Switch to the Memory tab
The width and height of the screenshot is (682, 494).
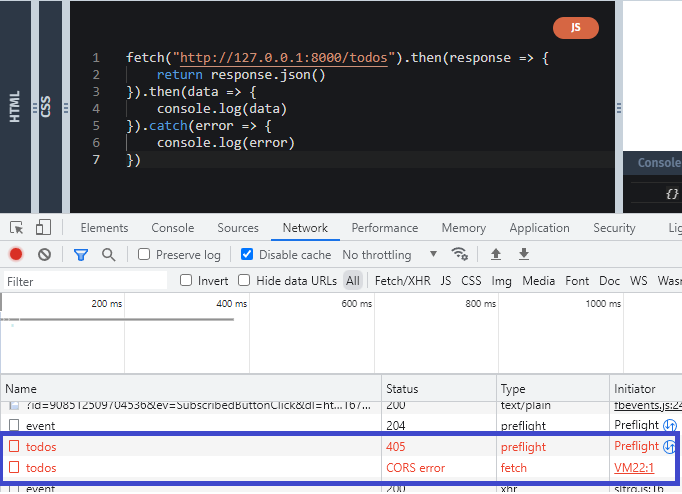(x=464, y=228)
